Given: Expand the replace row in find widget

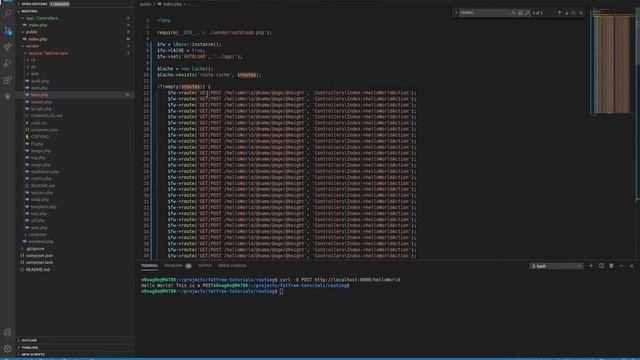Looking at the screenshot, I should (456, 13).
